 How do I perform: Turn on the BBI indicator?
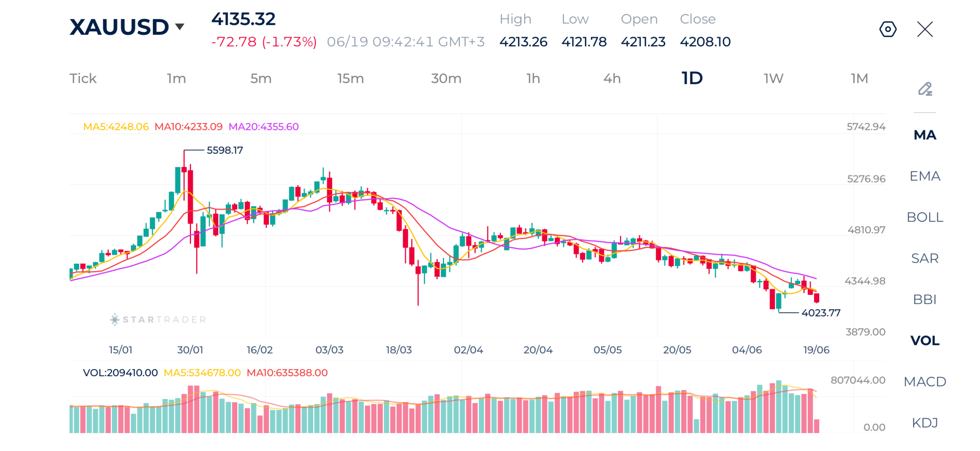[x=924, y=299]
